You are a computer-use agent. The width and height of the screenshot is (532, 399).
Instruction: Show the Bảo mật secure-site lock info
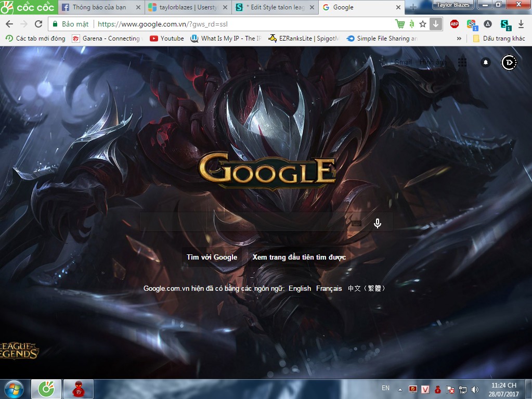pos(70,24)
